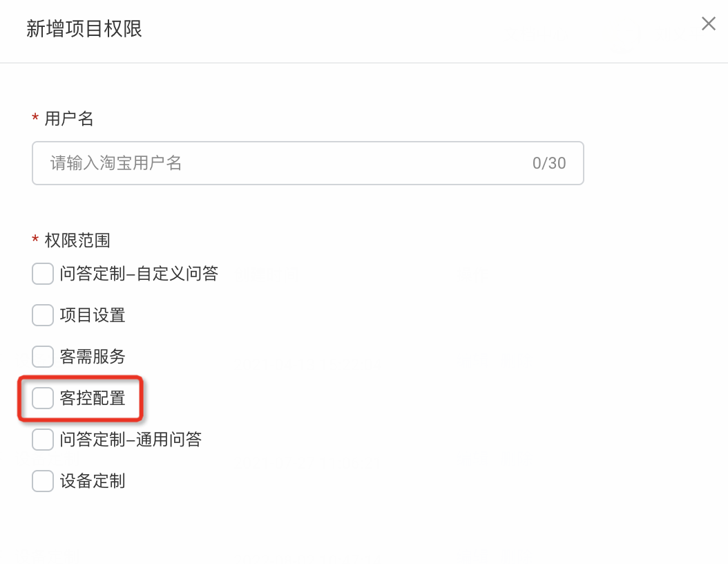Check the 问答定制–自定义问答 checkbox
Screen dimensions: 728x564
[43, 274]
